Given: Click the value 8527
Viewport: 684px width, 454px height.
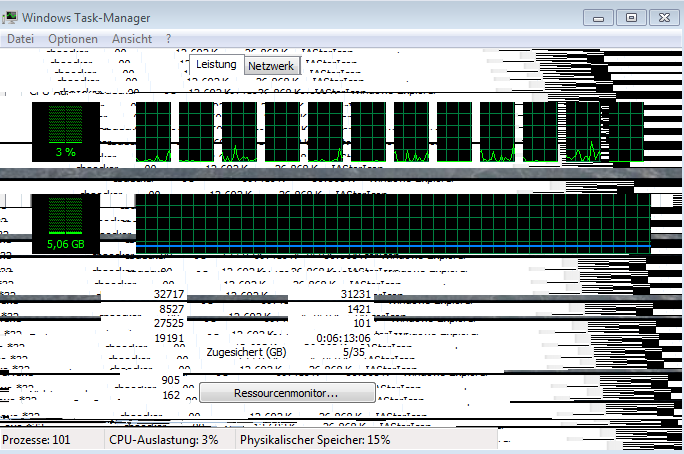Looking at the screenshot, I should pos(171,310).
